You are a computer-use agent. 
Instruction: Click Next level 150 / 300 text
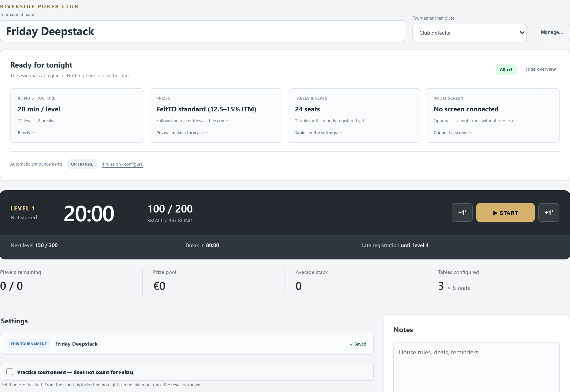pyautogui.click(x=34, y=245)
